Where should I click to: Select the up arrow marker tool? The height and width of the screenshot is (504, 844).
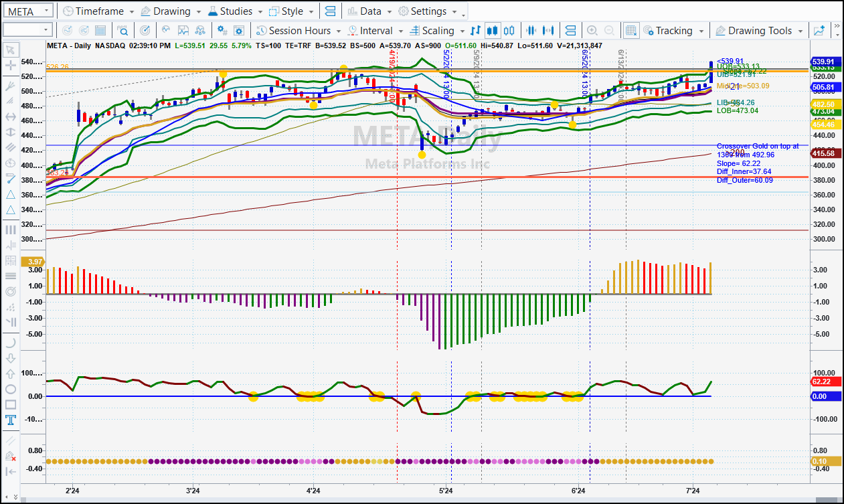click(x=11, y=373)
